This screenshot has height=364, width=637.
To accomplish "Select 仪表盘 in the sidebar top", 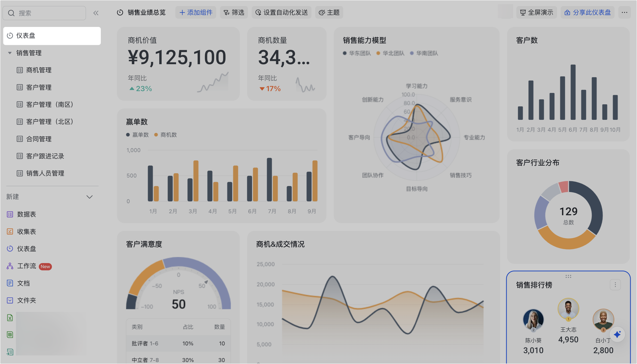I will [x=52, y=36].
